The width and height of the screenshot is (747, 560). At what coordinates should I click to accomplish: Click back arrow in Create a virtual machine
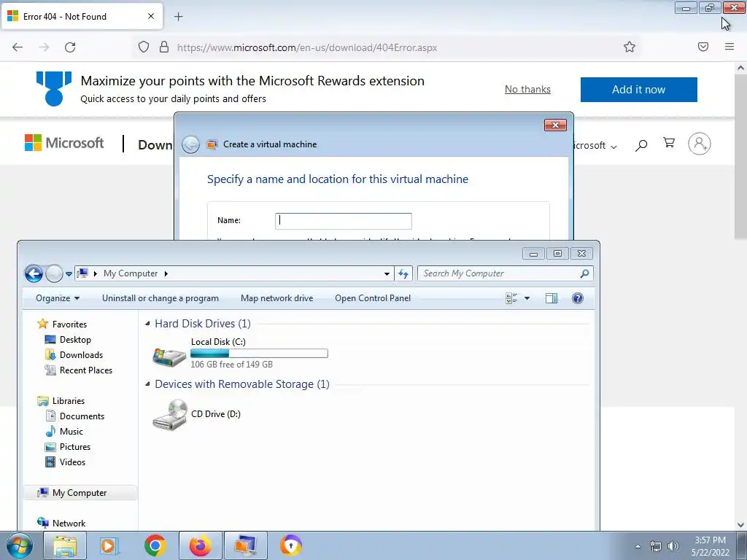(190, 144)
